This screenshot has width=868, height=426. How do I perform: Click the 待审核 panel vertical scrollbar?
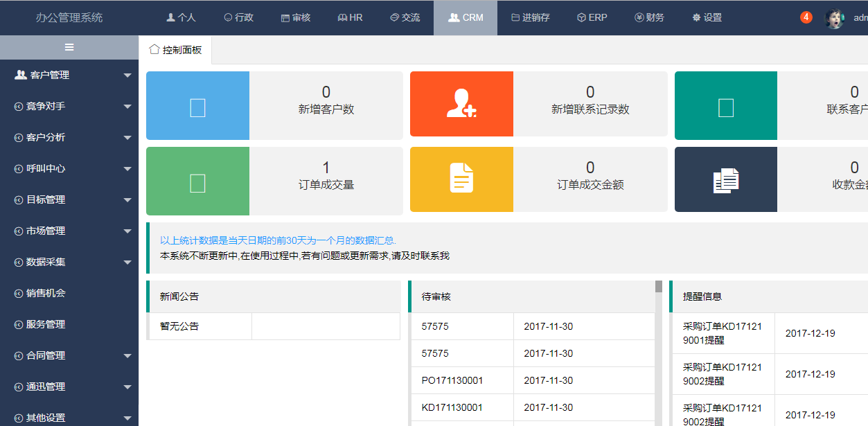[659, 346]
